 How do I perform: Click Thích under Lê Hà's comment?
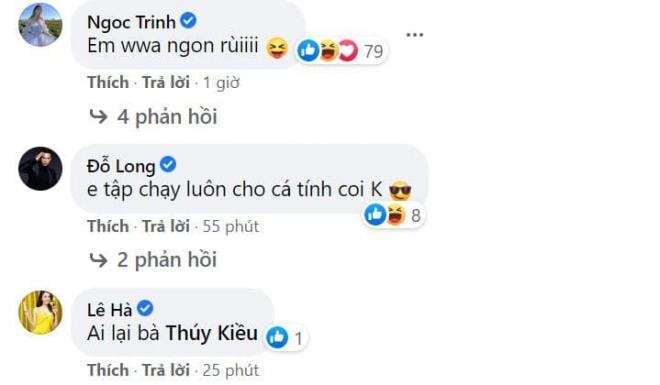[108, 370]
